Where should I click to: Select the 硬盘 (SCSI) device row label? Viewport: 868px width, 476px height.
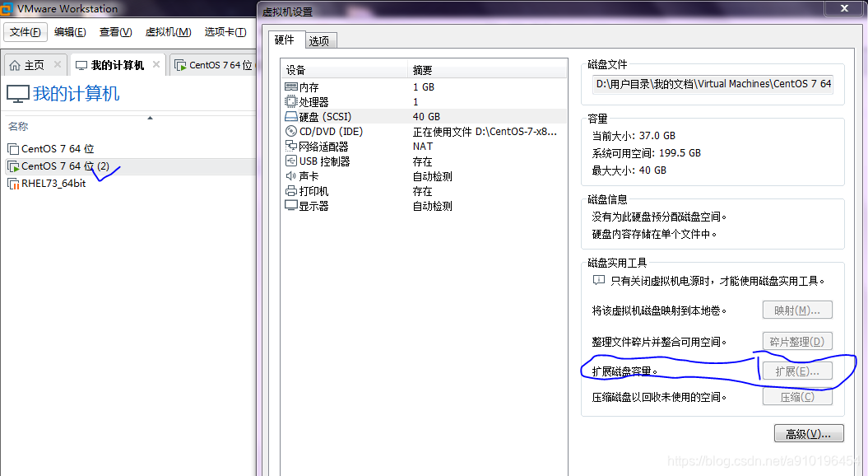pos(326,117)
